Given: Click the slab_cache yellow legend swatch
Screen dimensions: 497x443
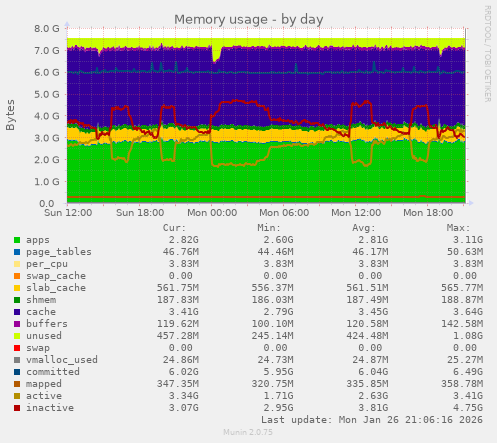Looking at the screenshot, I should (17, 288).
